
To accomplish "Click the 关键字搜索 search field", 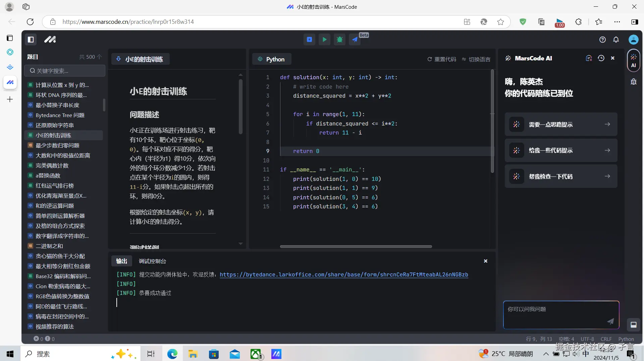I will click(64, 70).
